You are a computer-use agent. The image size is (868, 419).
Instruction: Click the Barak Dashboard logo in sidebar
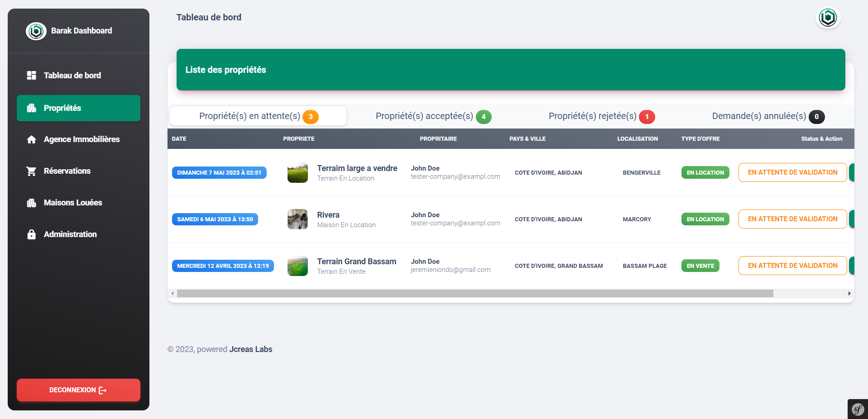point(36,31)
